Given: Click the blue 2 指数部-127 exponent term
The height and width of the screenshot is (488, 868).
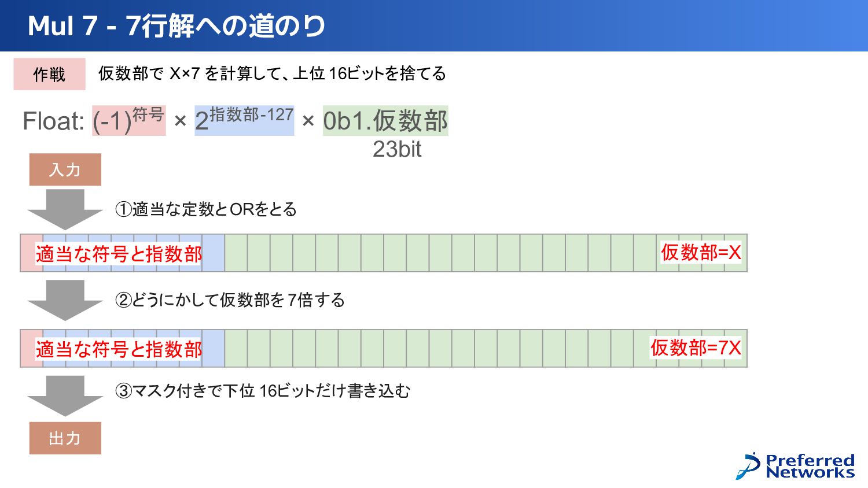Looking at the screenshot, I should click(244, 120).
